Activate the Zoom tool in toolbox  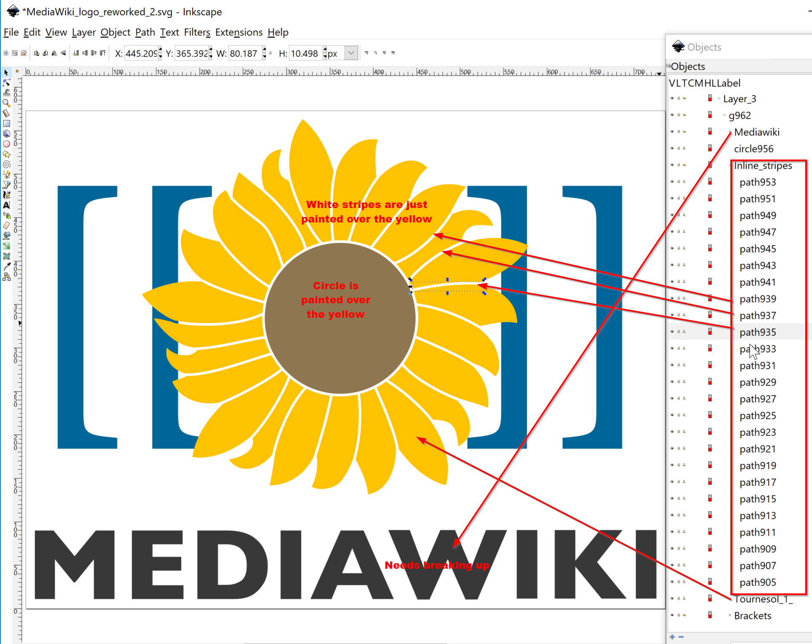click(6, 103)
